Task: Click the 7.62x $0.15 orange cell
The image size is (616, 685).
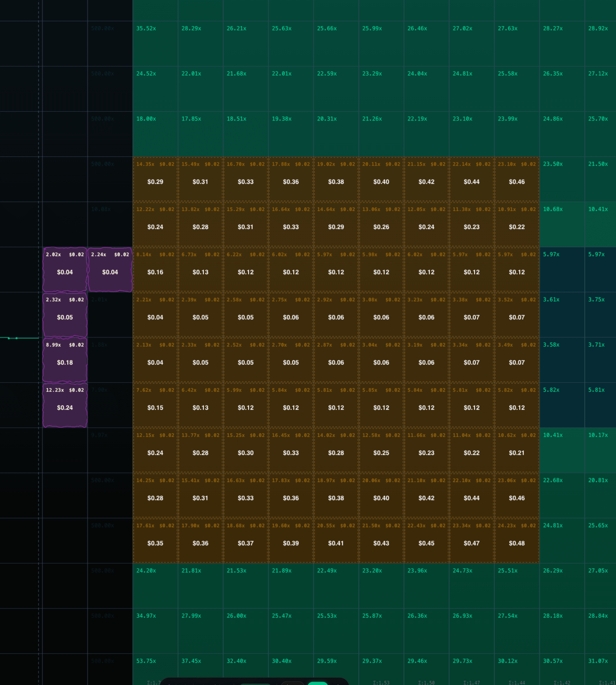Action: pyautogui.click(x=155, y=405)
